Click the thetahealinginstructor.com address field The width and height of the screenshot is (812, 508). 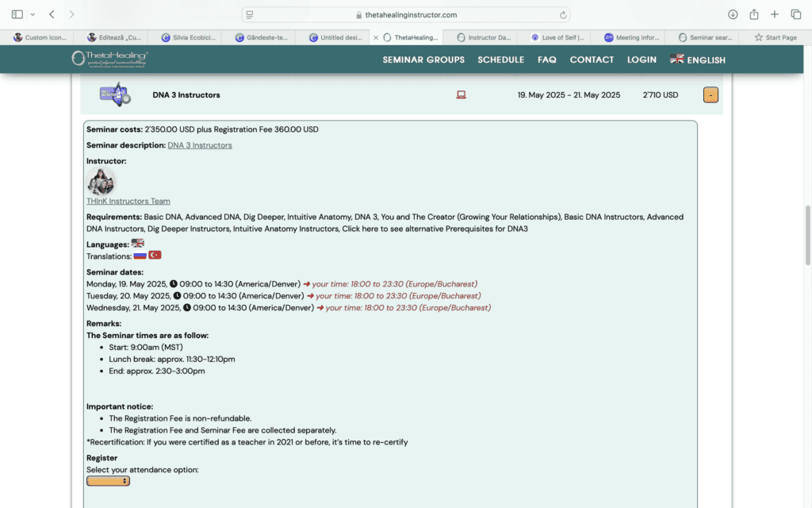[406, 14]
